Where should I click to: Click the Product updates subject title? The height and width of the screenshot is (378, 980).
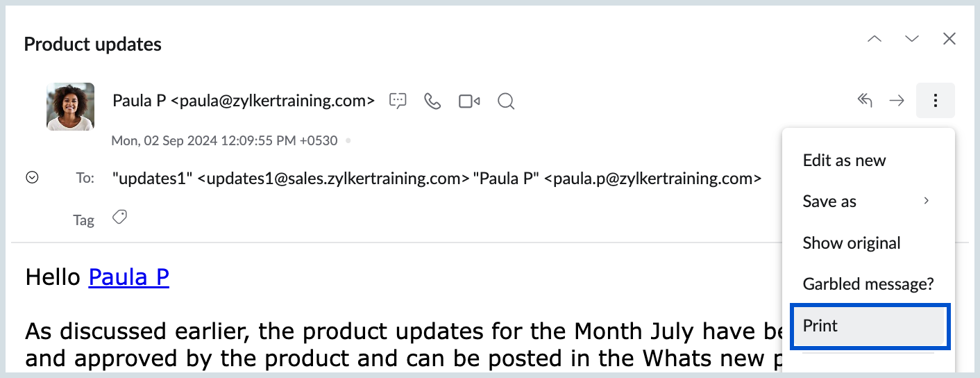click(x=92, y=44)
